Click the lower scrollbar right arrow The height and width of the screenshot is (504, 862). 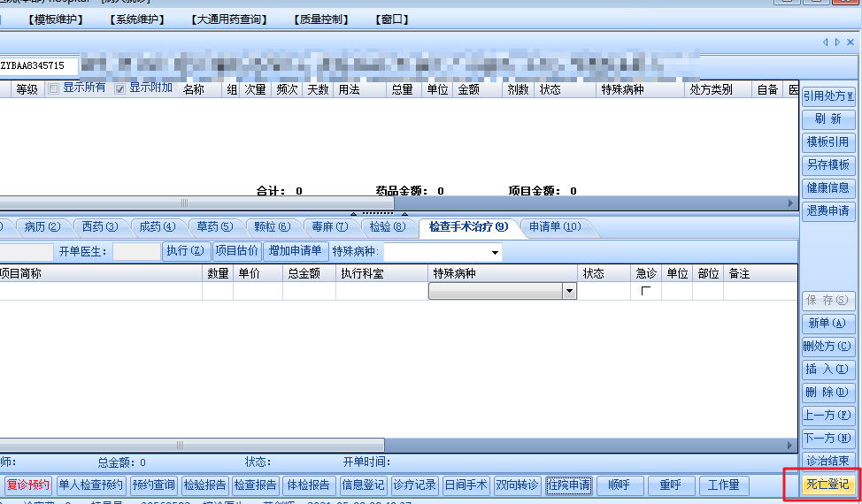pyautogui.click(x=790, y=445)
